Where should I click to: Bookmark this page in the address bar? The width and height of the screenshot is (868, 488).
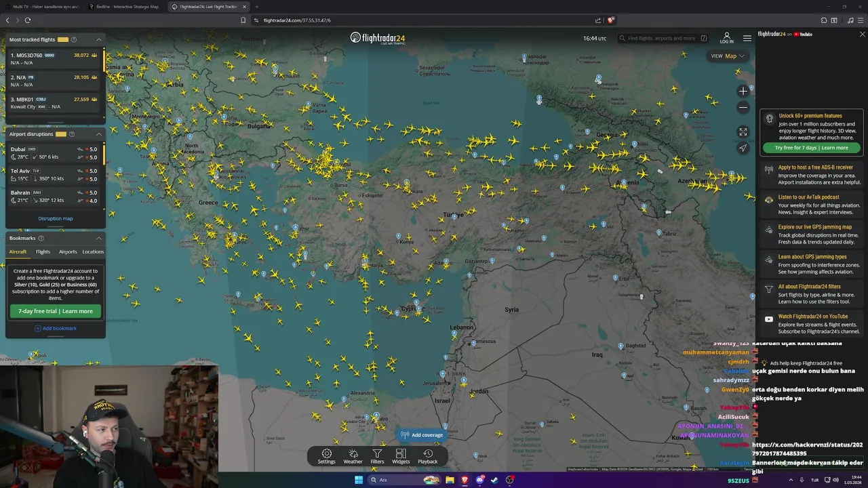tap(243, 20)
